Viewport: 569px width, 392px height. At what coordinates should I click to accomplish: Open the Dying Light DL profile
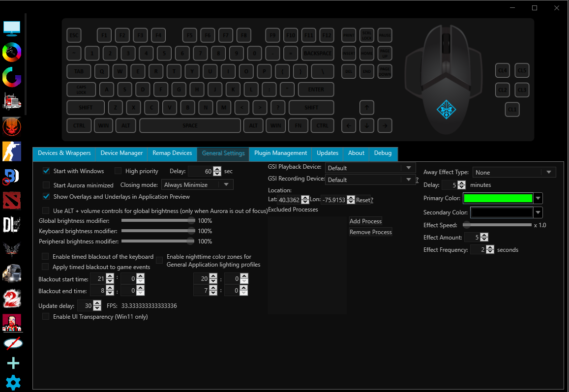12,225
